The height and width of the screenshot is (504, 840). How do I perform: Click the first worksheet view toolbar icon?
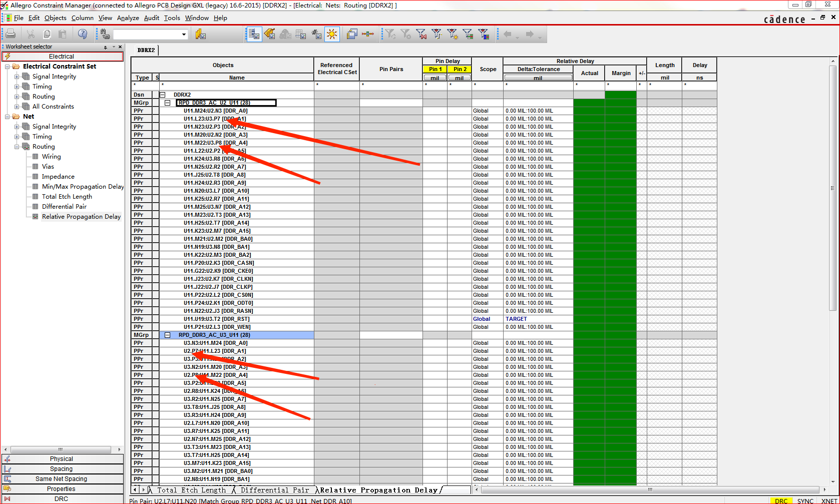coord(254,34)
